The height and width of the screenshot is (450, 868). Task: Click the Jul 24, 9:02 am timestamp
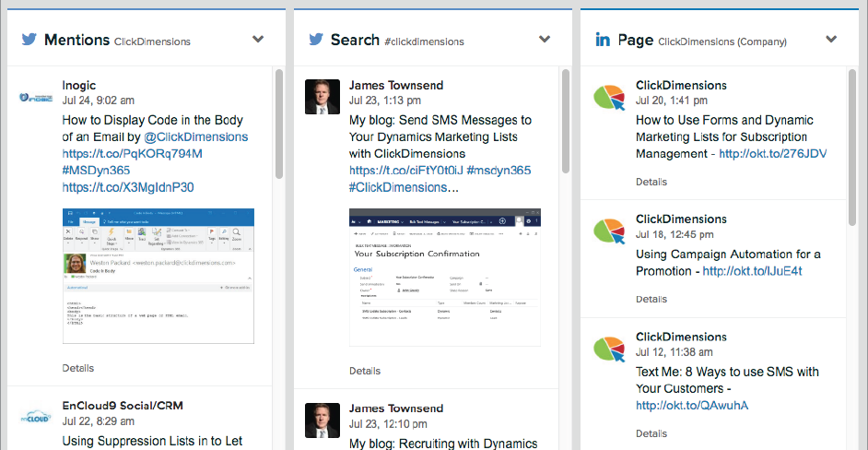click(98, 101)
